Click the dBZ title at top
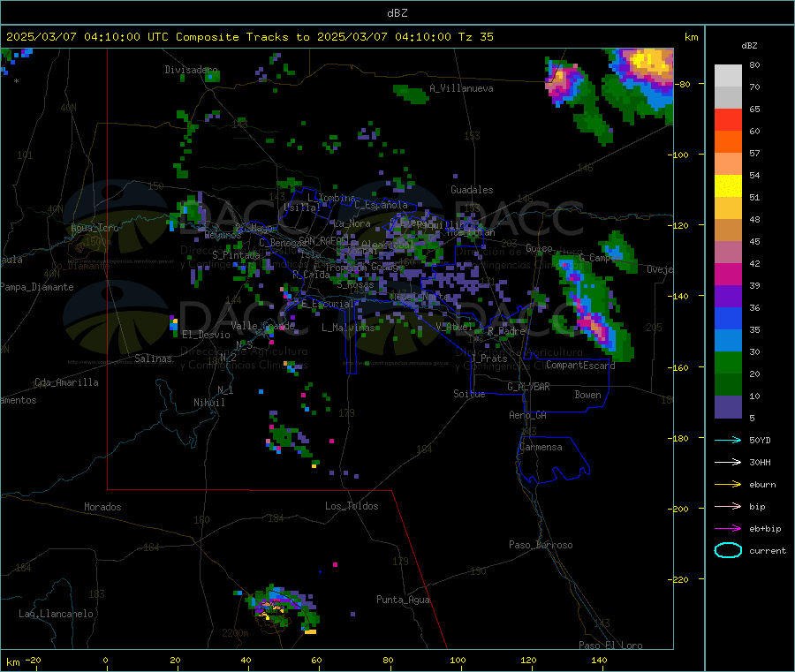The image size is (795, 672). (397, 13)
